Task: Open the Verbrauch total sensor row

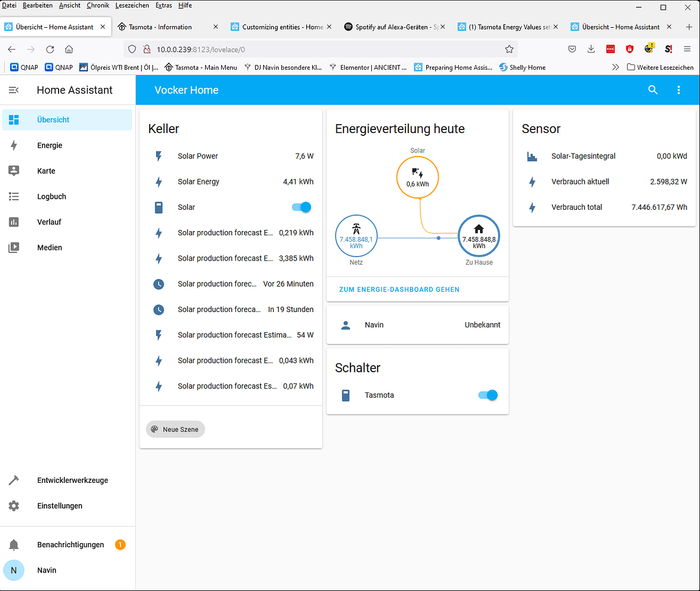Action: coord(604,207)
